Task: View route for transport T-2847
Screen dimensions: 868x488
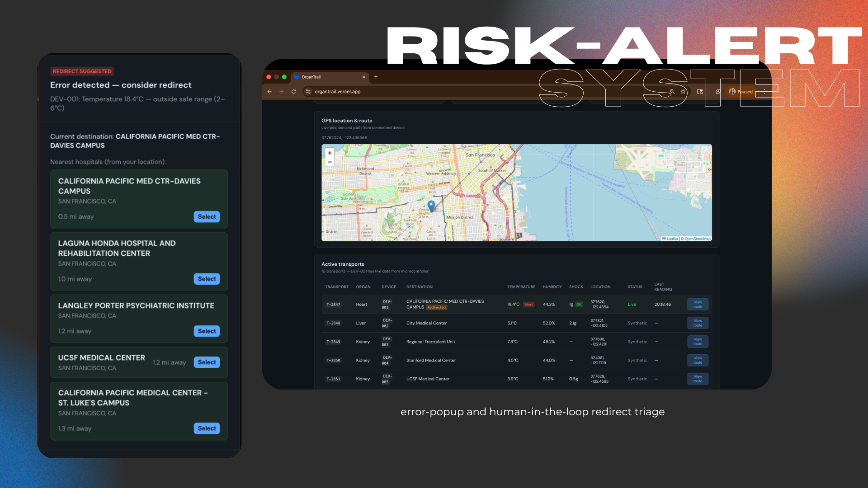Action: tap(698, 305)
